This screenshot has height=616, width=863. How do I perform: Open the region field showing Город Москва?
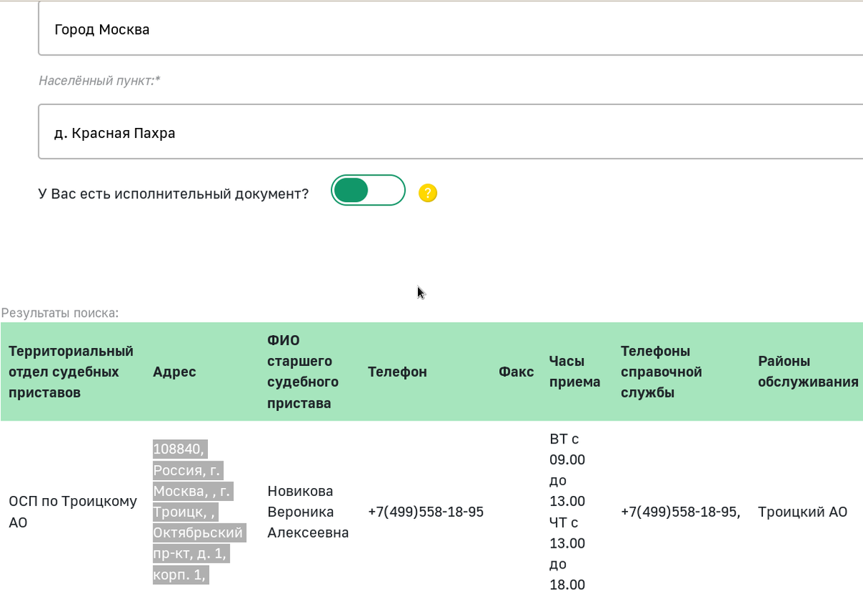pyautogui.click(x=451, y=29)
